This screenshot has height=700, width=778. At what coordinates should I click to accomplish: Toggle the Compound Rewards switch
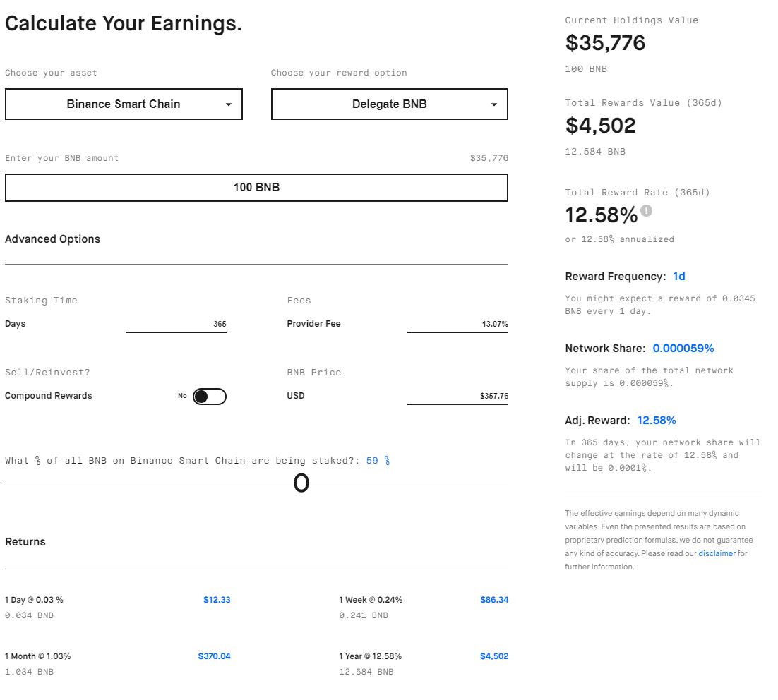209,397
